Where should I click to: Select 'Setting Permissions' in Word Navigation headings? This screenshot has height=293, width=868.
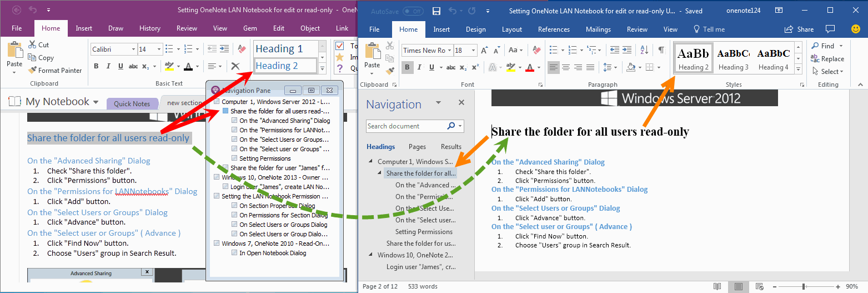click(x=424, y=232)
